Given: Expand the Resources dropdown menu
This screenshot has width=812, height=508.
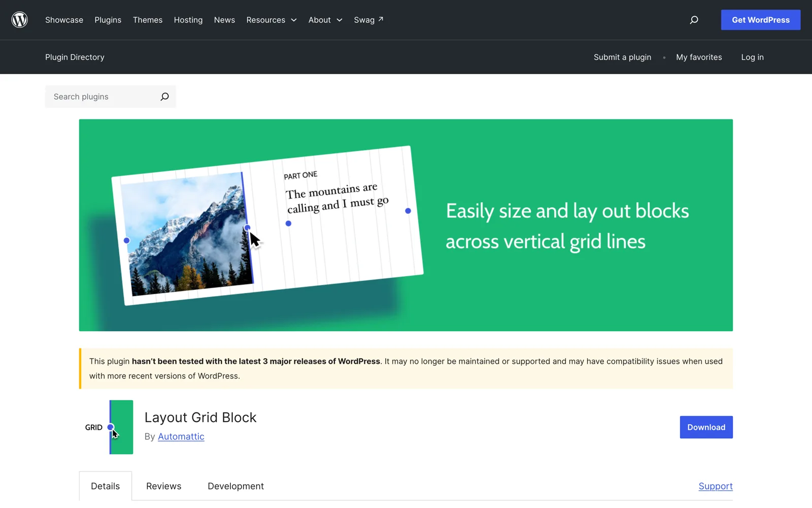Looking at the screenshot, I should [272, 20].
